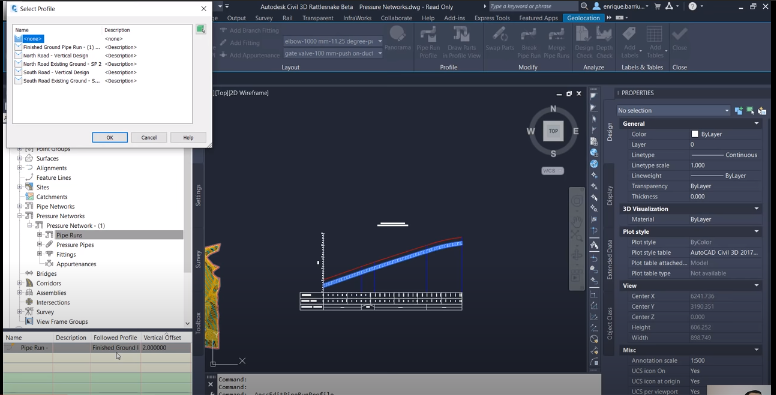Screen dimensions: 776x395
Task: Select View Frame Groups in Prospector
Action: tap(62, 321)
